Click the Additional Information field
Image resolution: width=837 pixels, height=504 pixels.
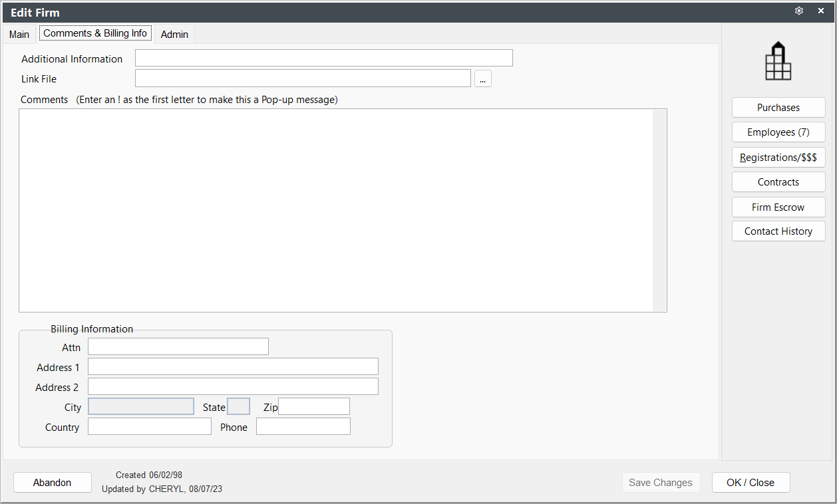[x=324, y=58]
